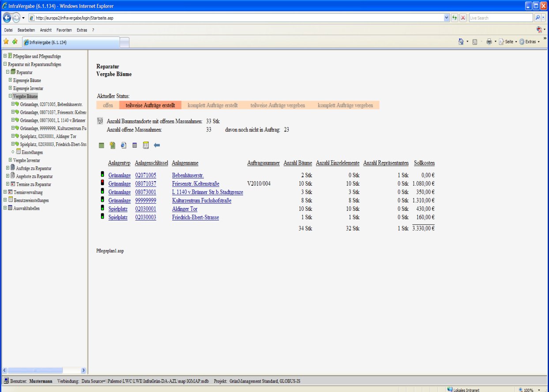Click the new document icon with star
The width and height of the screenshot is (549, 392).
coord(113,145)
